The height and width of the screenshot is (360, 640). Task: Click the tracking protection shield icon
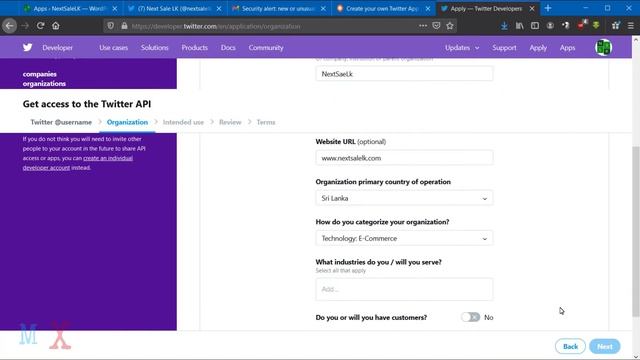pyautogui.click(x=111, y=26)
